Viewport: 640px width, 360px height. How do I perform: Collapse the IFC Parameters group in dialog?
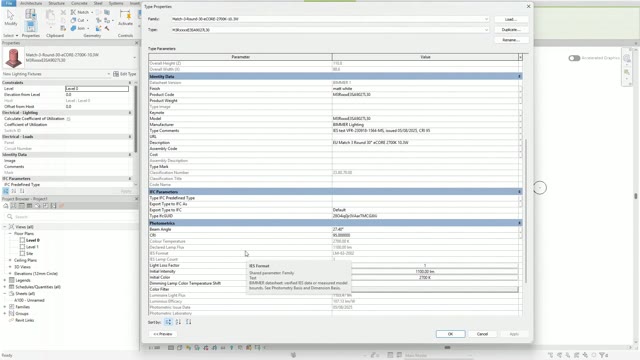click(520, 191)
